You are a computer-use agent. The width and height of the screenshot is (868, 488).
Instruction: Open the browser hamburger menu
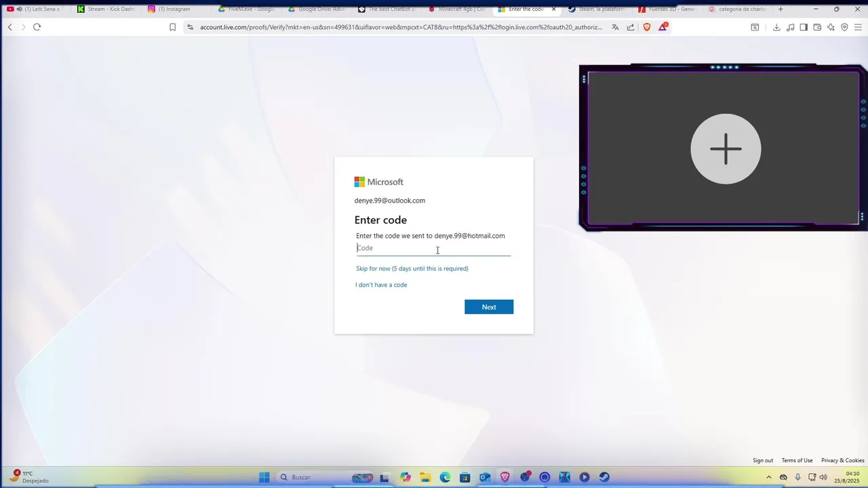click(x=858, y=27)
